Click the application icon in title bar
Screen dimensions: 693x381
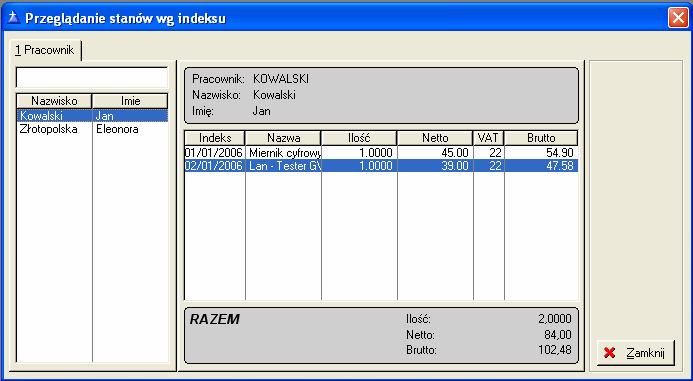pyautogui.click(x=14, y=18)
